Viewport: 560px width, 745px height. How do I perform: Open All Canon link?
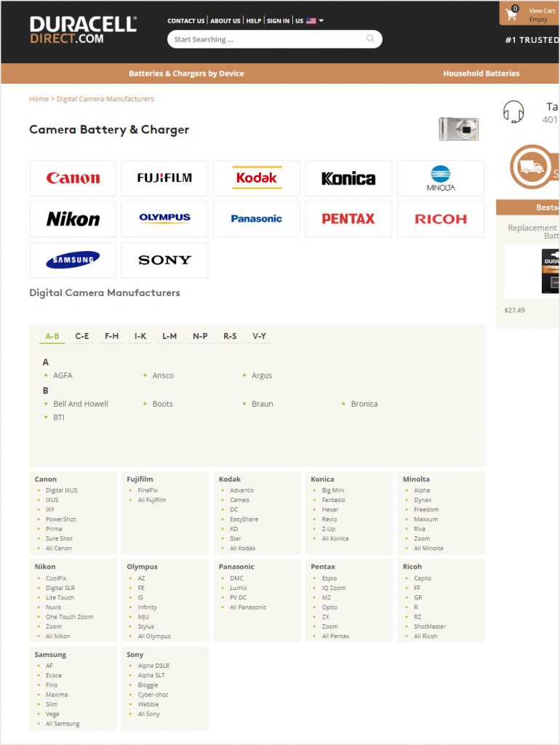[59, 549]
